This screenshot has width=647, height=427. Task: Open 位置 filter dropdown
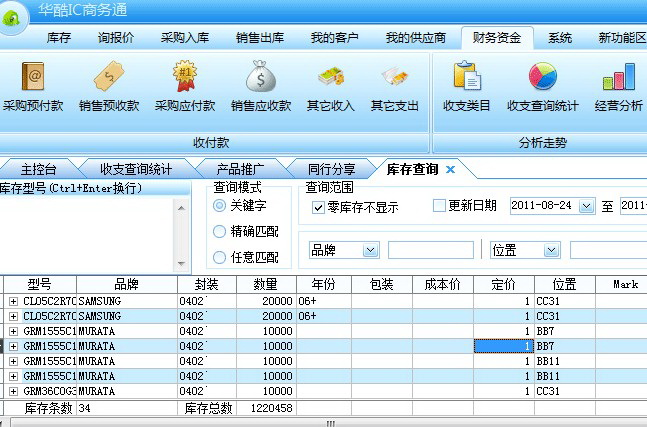(x=551, y=250)
